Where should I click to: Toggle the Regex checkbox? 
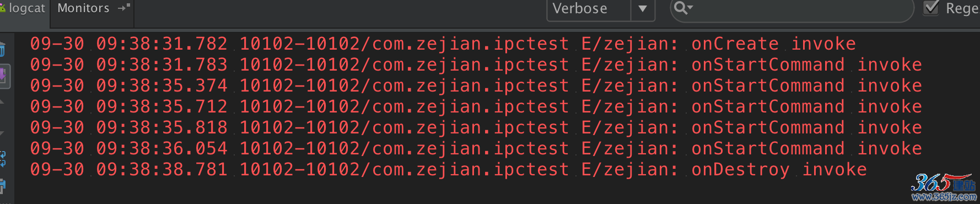[931, 8]
